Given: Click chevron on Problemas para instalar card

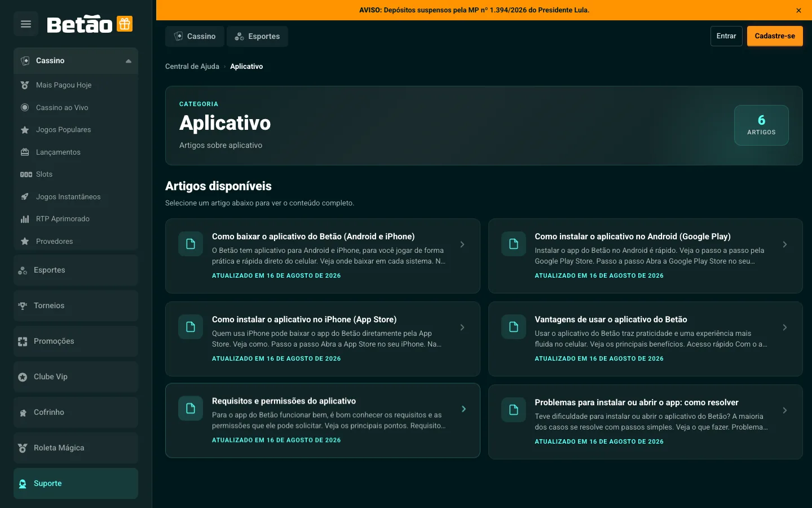Looking at the screenshot, I should pos(785,410).
